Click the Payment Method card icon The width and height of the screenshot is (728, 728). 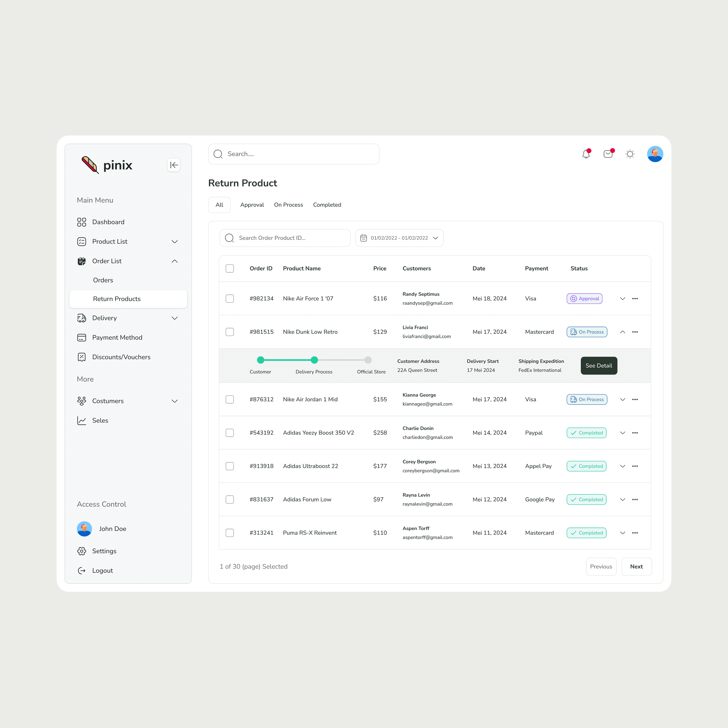pos(81,338)
